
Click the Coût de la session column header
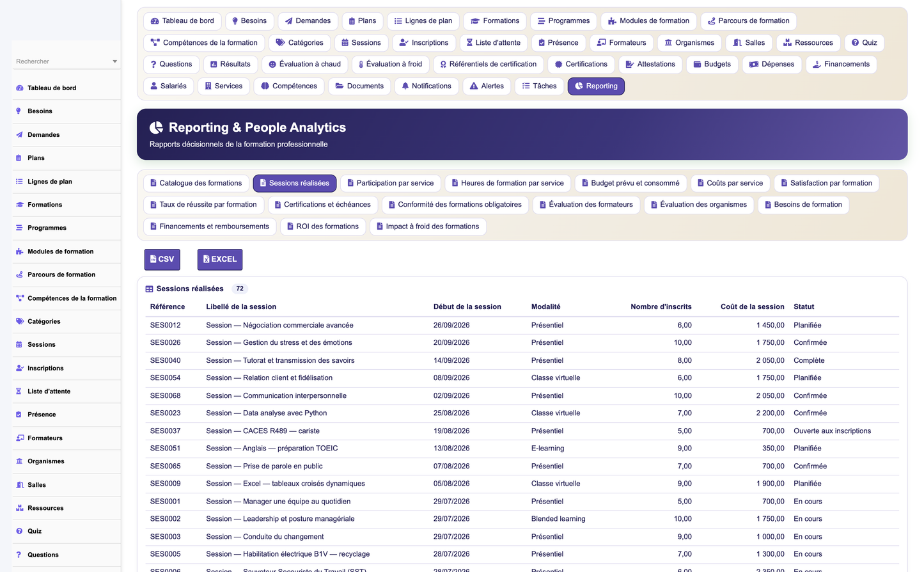[752, 307]
